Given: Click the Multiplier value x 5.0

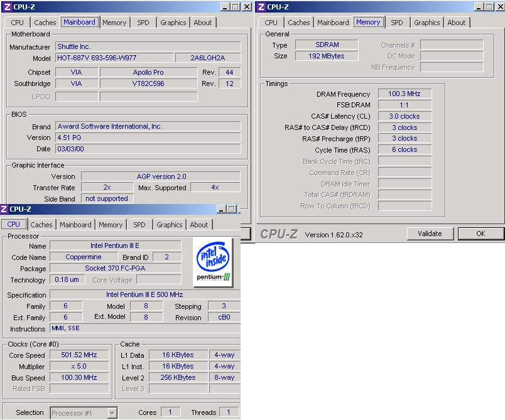Looking at the screenshot, I should (x=79, y=366).
